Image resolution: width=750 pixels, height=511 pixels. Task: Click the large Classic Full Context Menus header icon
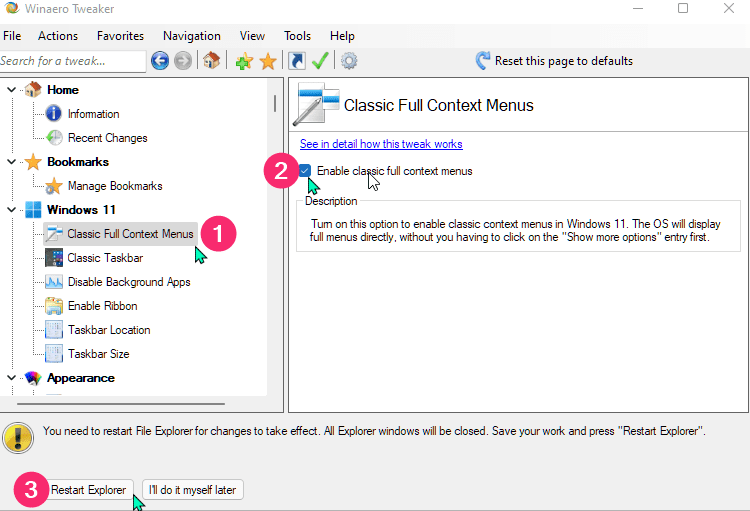point(316,104)
